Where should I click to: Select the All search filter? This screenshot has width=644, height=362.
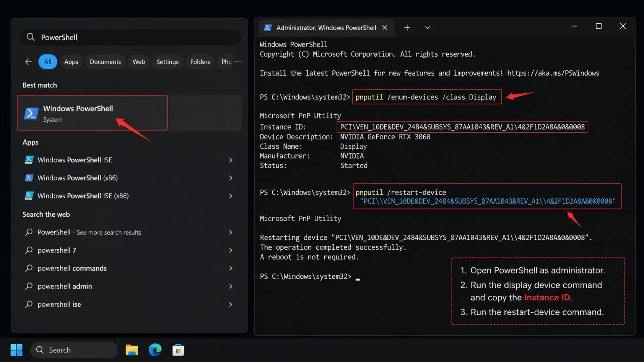point(48,62)
